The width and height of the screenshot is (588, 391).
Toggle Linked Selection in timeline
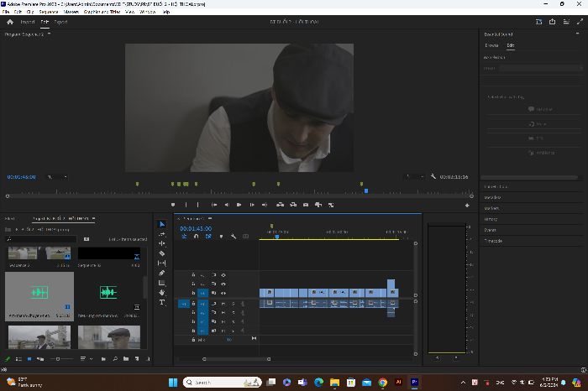click(x=208, y=237)
